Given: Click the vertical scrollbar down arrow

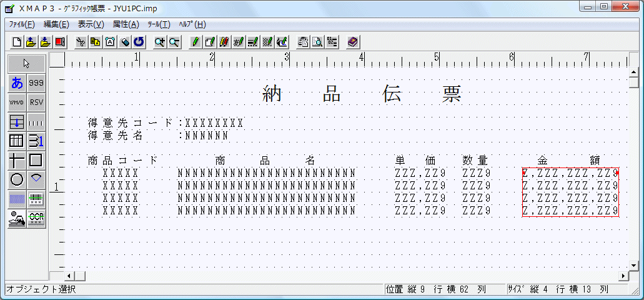Looking at the screenshot, I should (634, 266).
